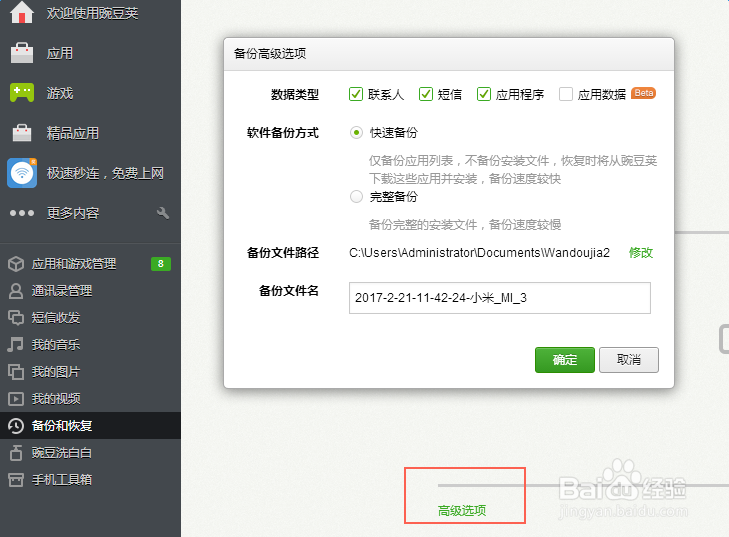Go to 我的图片
The width and height of the screenshot is (729, 537).
[56, 371]
